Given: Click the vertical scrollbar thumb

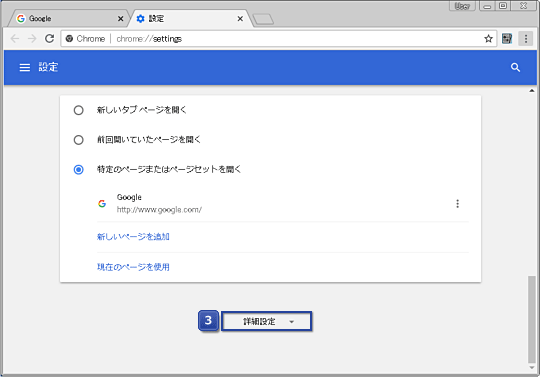Looking at the screenshot, I should click(532, 319).
